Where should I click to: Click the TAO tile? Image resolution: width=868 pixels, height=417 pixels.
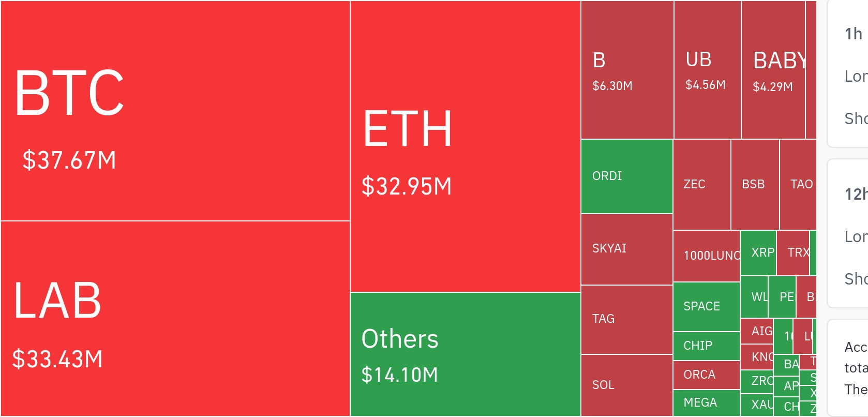coord(798,185)
